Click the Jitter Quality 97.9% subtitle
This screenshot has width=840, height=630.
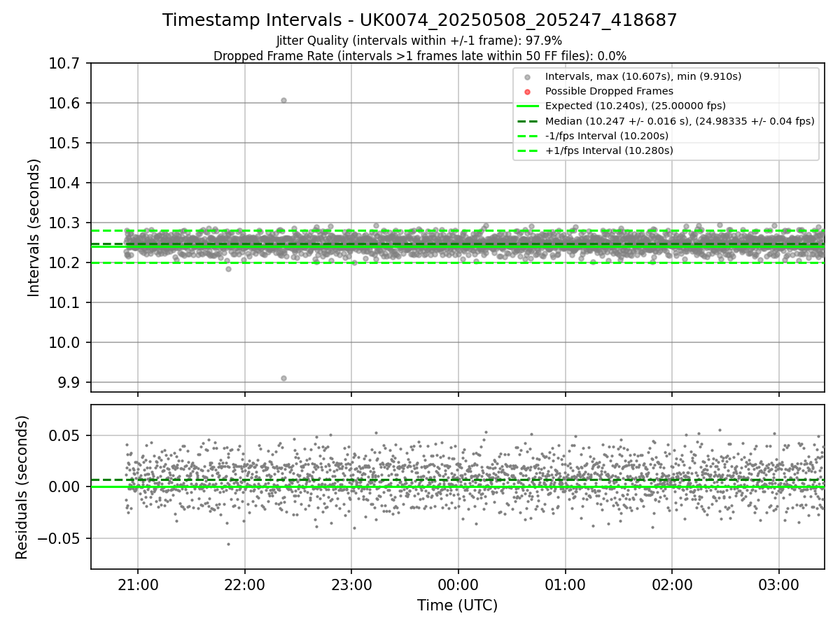[x=419, y=41]
